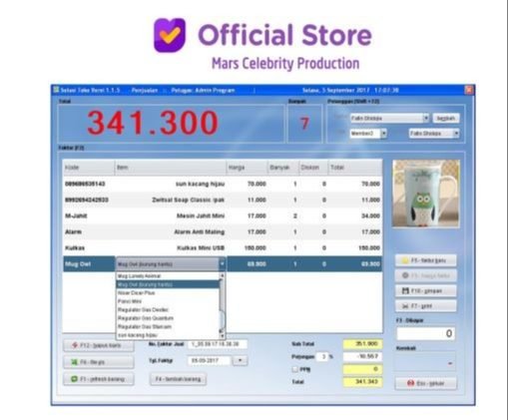508x420 pixels.
Task: Click the F7 print button
Action: tap(425, 306)
